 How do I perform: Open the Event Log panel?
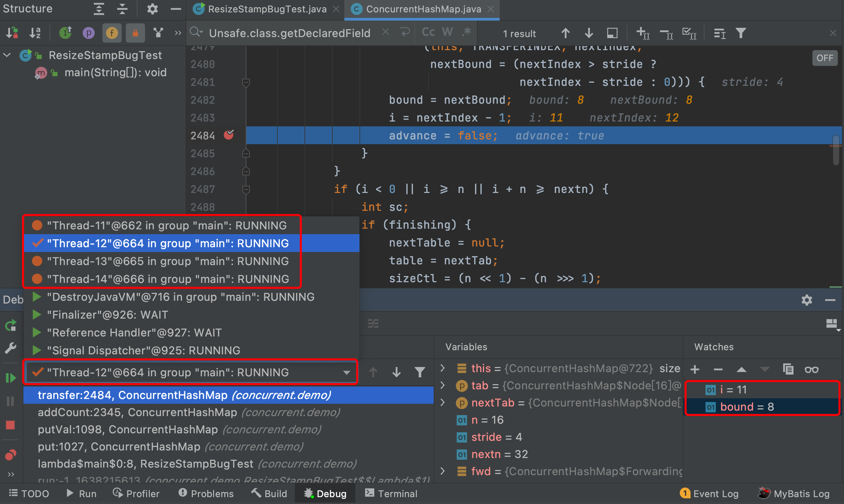(x=710, y=494)
